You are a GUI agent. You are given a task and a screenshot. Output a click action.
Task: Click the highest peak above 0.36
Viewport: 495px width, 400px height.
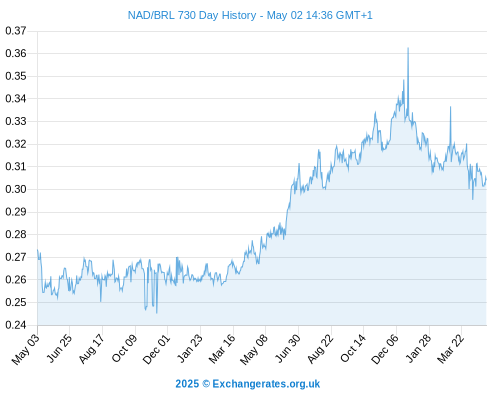tap(408, 49)
